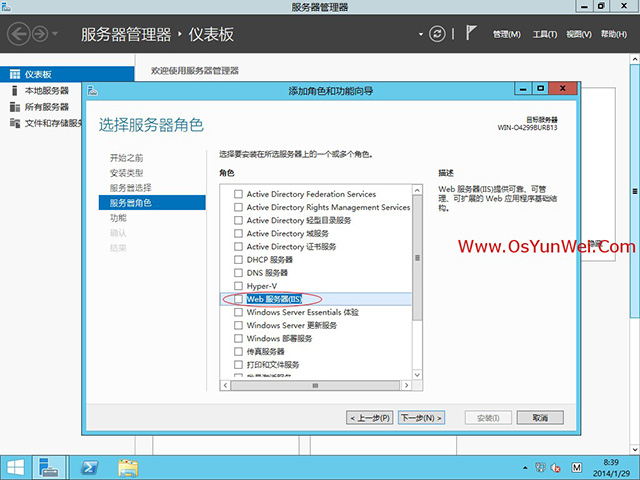This screenshot has width=640, height=480.
Task: Open the navigation history dropdown arrow
Action: click(55, 34)
